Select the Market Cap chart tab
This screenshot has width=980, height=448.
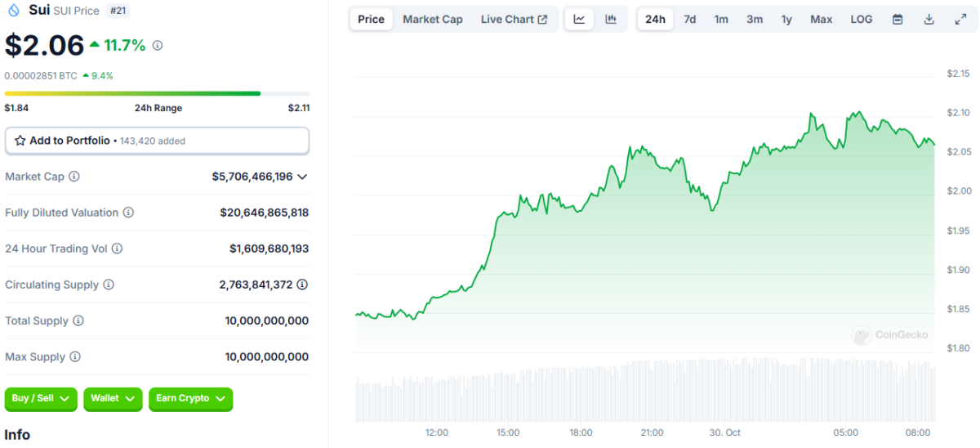(433, 20)
